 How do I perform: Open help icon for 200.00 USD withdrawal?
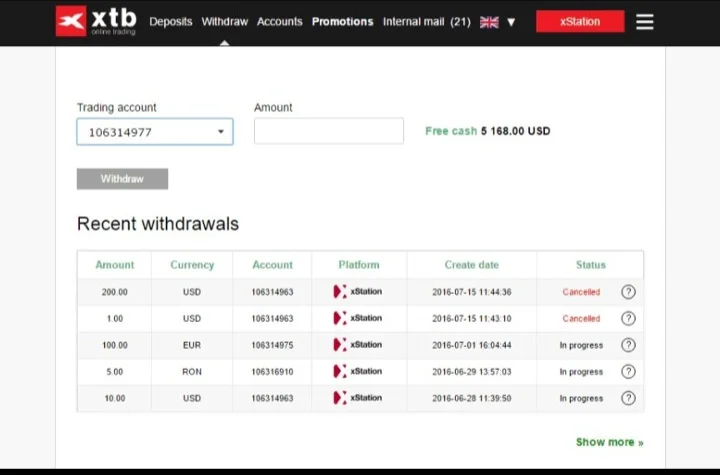click(x=628, y=292)
